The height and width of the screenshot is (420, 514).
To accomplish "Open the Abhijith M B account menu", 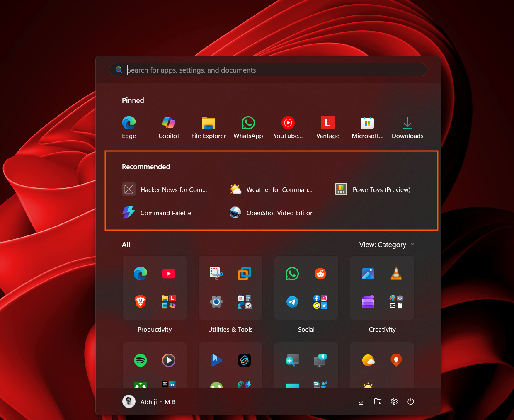I will (149, 401).
